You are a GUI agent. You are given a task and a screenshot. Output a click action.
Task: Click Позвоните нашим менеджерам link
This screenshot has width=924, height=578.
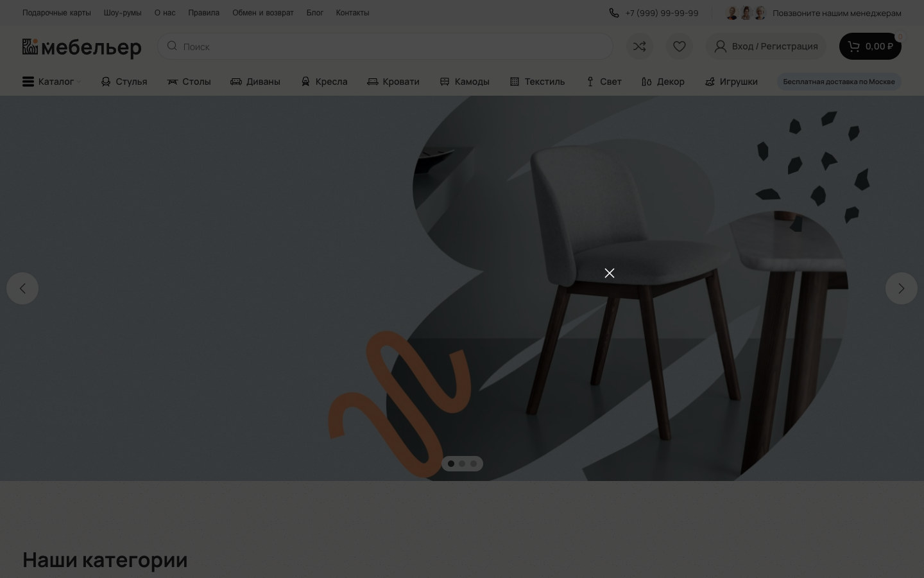click(837, 13)
